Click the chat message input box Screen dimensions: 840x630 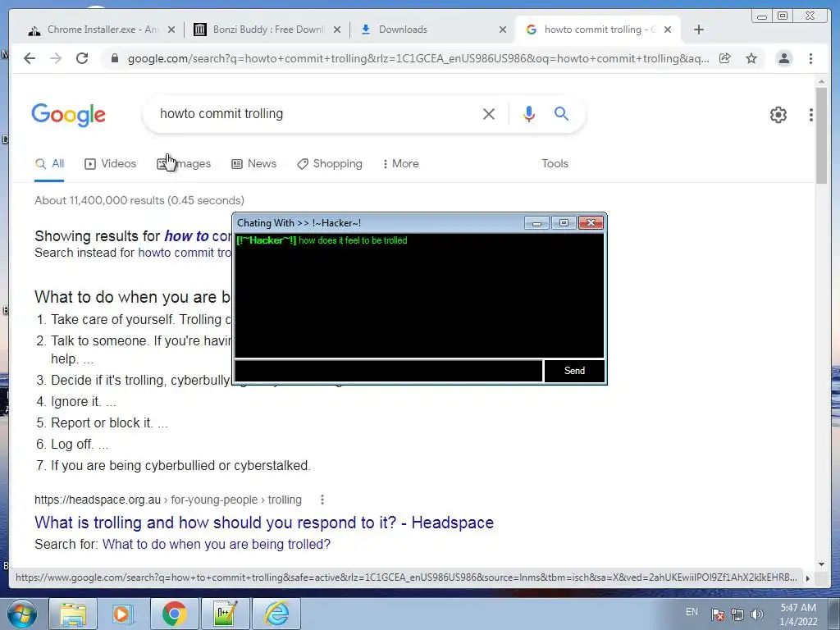pos(388,371)
